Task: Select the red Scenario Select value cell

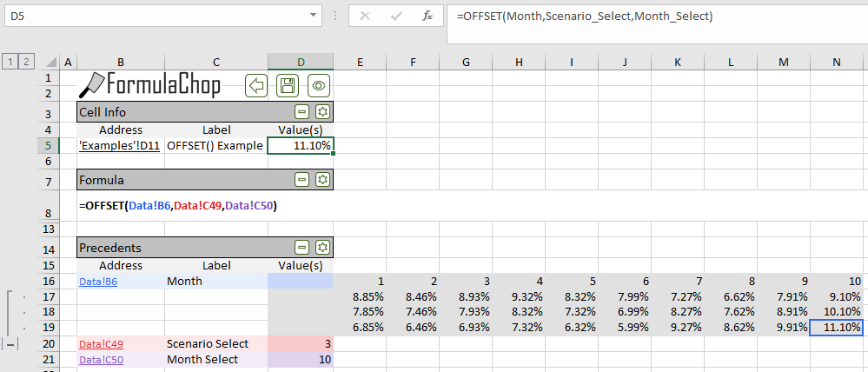Action: (301, 344)
